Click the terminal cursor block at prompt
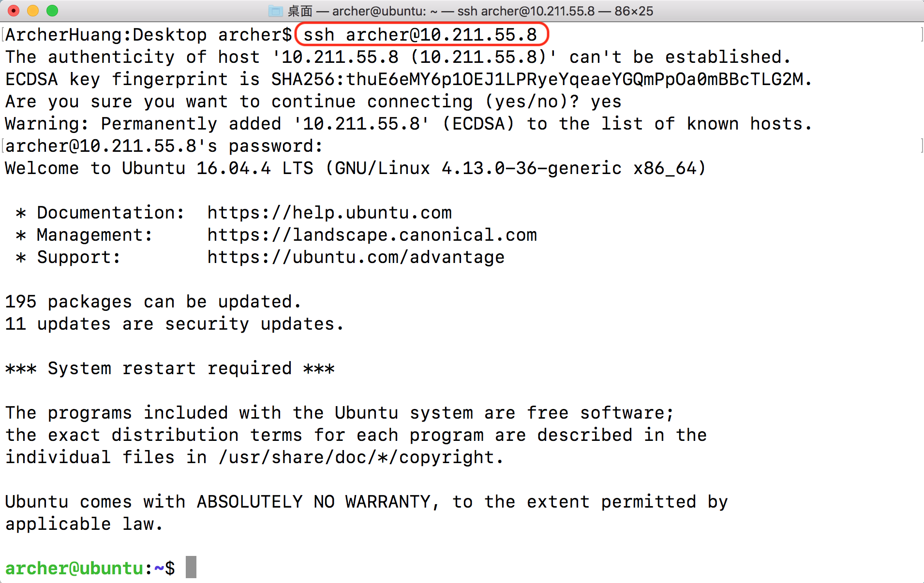Viewport: 924px width, 583px height. pyautogui.click(x=191, y=567)
